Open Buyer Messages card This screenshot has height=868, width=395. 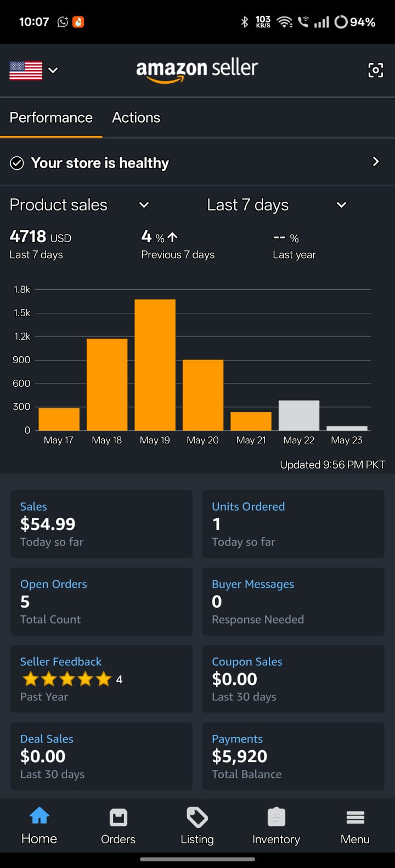click(293, 601)
